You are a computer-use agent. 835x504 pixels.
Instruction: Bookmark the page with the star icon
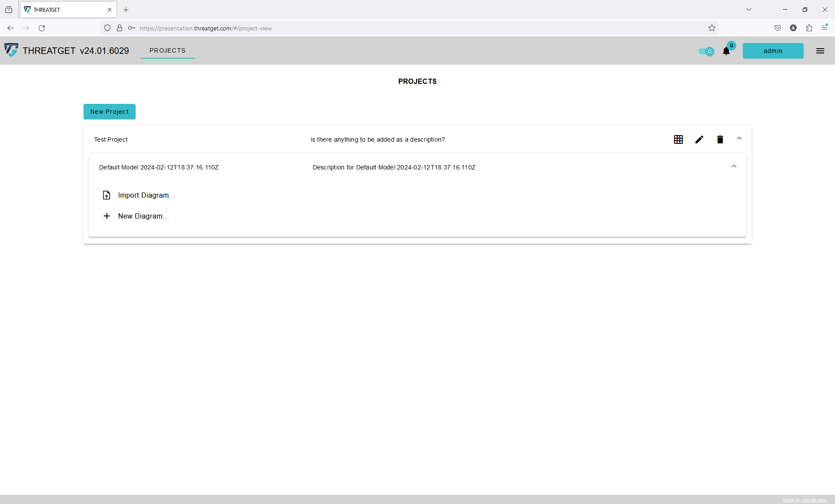[712, 28]
